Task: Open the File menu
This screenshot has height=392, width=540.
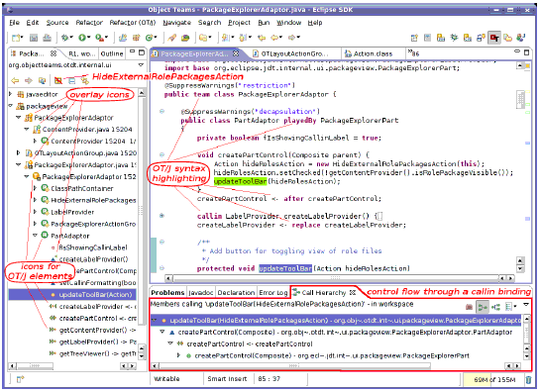Action: coord(15,23)
